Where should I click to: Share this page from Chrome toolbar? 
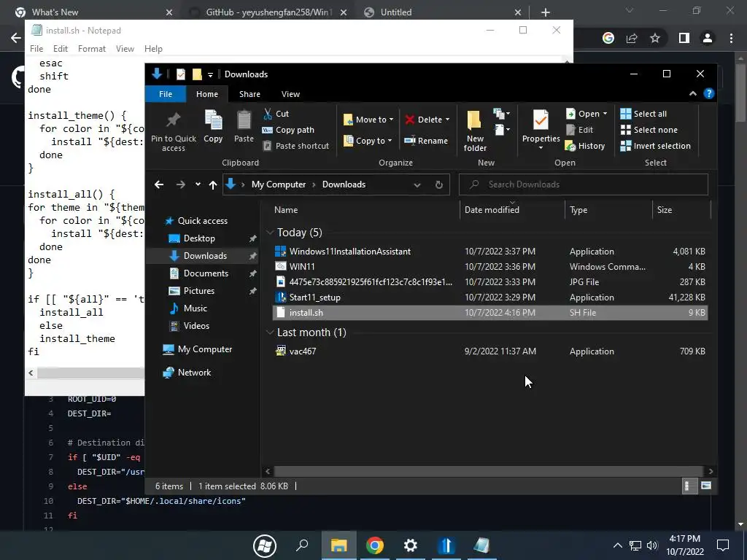pos(632,38)
